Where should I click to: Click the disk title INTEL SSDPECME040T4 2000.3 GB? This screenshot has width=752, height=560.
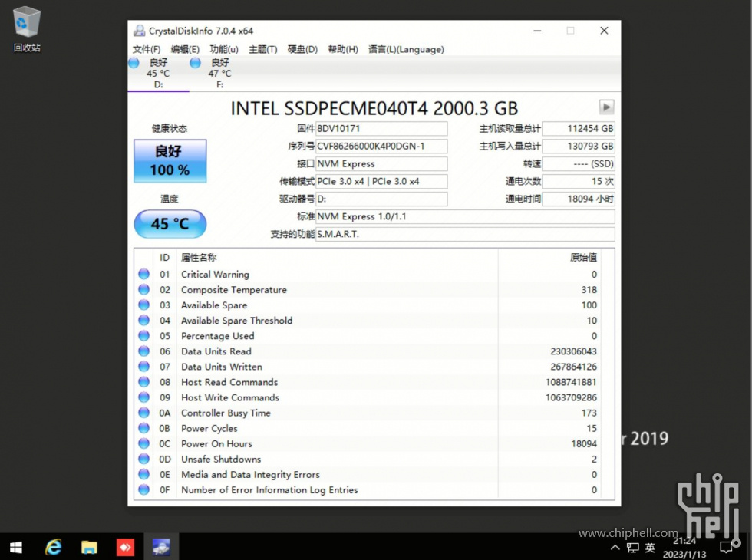[374, 108]
